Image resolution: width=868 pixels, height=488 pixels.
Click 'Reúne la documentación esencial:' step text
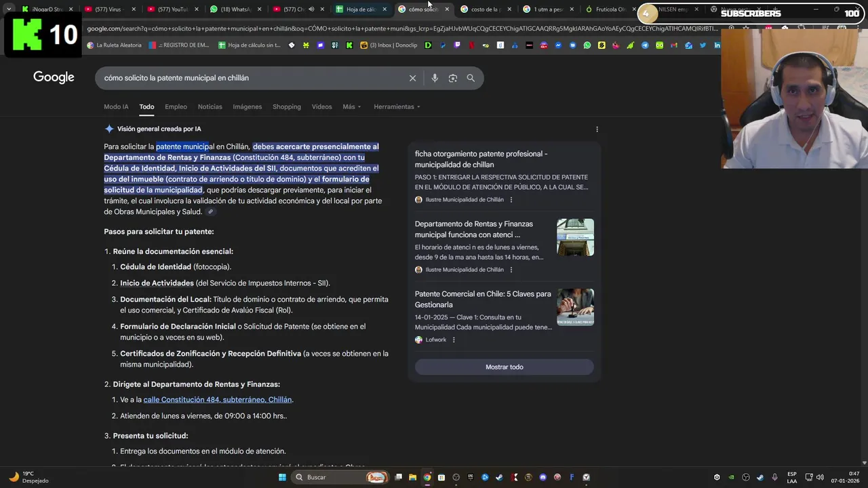(173, 251)
